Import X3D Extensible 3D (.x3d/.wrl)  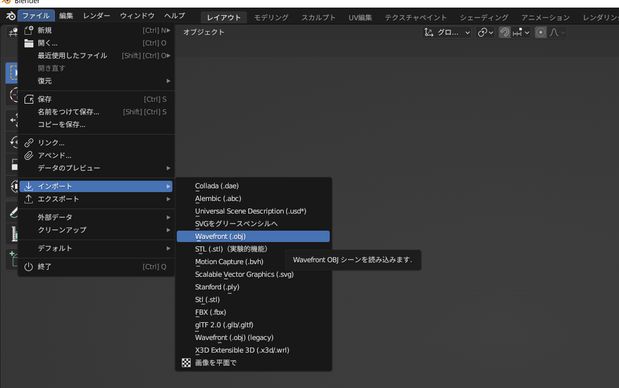pos(253,350)
